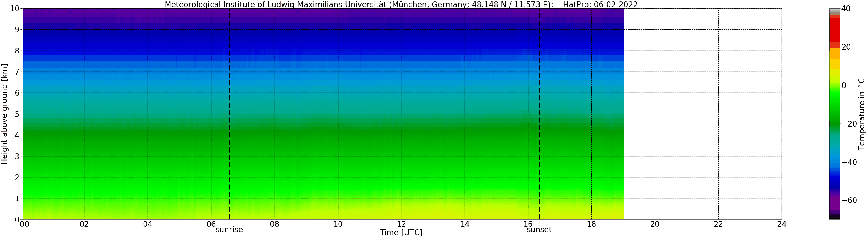Click the time axis tick '16'

click(x=528, y=224)
